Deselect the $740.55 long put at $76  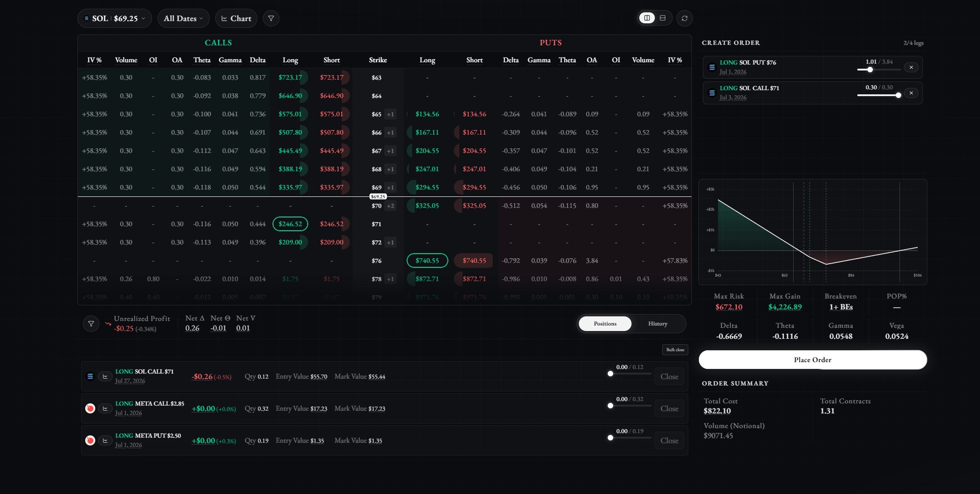pyautogui.click(x=427, y=261)
